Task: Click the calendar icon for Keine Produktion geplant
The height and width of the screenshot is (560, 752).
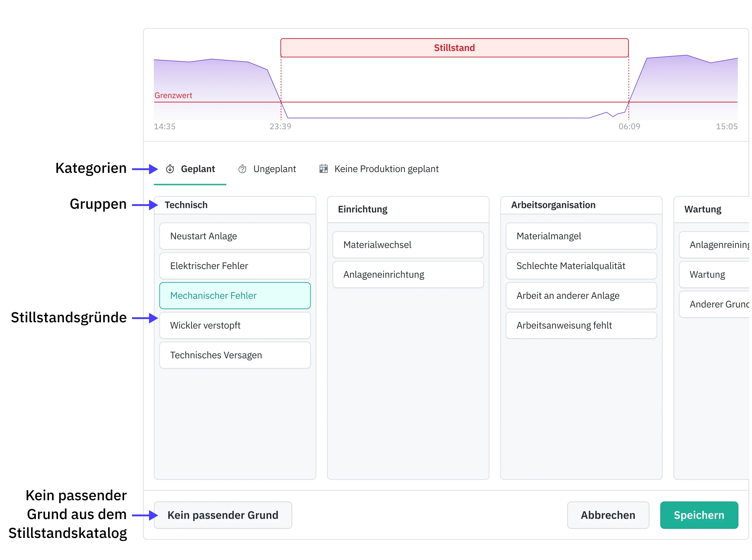Action: coord(323,169)
